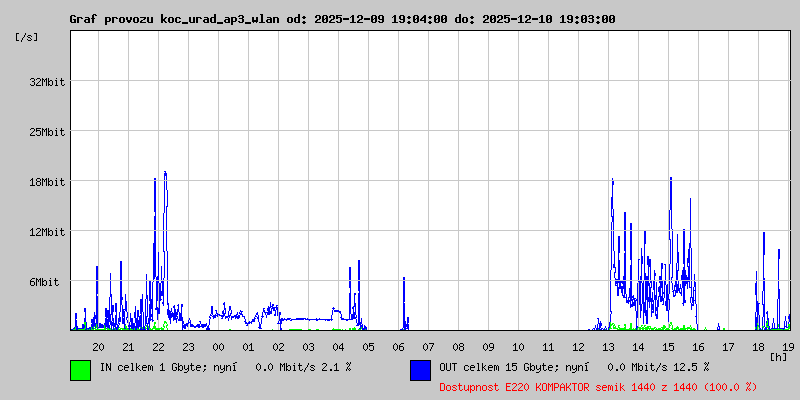
Task: Click the '18' hour label on x-axis
Action: pyautogui.click(x=758, y=347)
